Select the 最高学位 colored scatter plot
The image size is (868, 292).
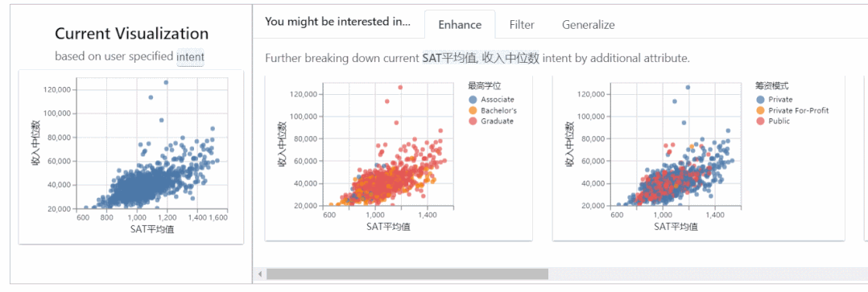coord(399,158)
